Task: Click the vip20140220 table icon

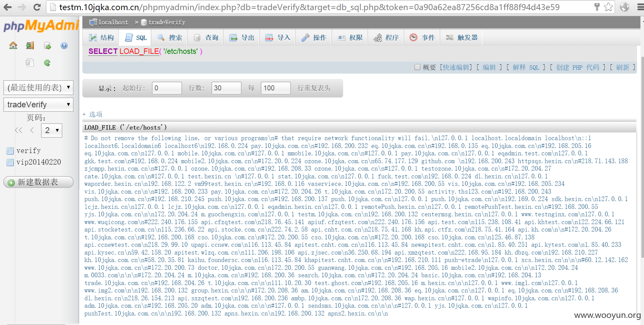Action: tap(10, 162)
